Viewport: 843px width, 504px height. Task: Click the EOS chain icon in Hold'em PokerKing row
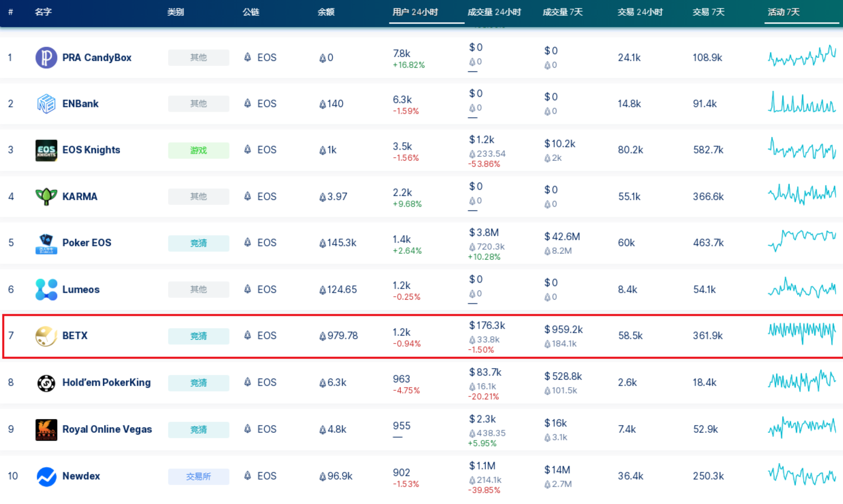pyautogui.click(x=248, y=382)
